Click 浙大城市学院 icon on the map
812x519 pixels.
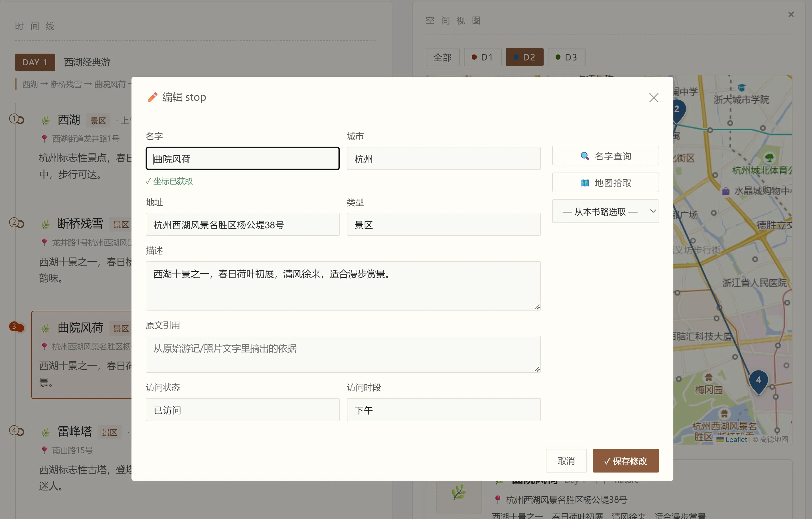point(741,88)
